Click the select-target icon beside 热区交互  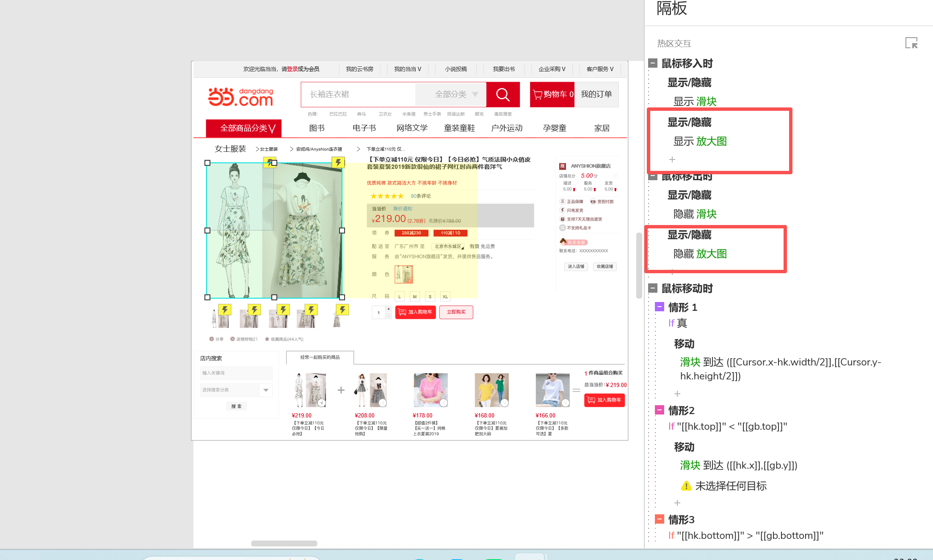(x=911, y=43)
